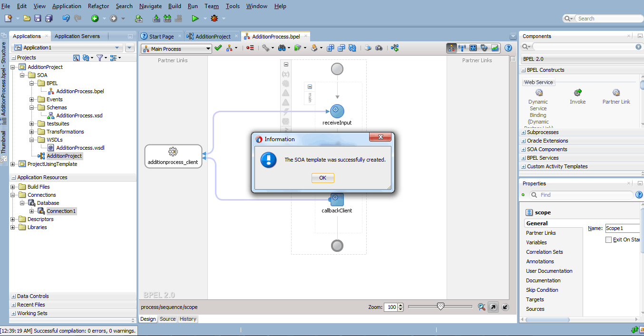Toggle the sensors gear view button
The image size is (644, 336).
484,48
